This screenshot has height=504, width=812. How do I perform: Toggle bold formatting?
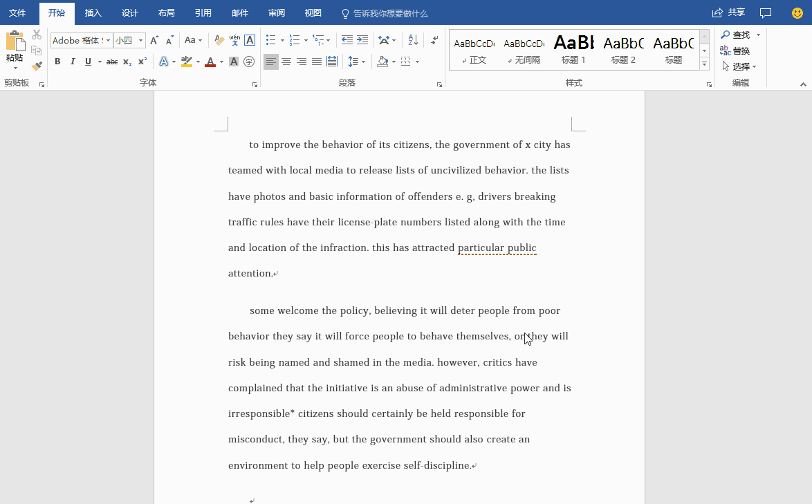(57, 62)
